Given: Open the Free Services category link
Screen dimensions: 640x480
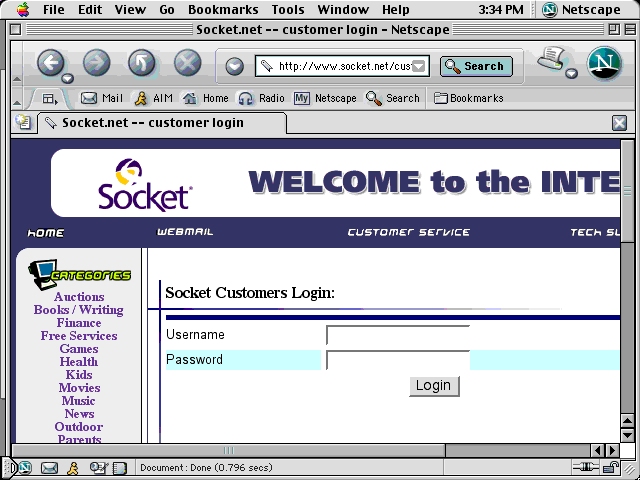Looking at the screenshot, I should (x=79, y=336).
